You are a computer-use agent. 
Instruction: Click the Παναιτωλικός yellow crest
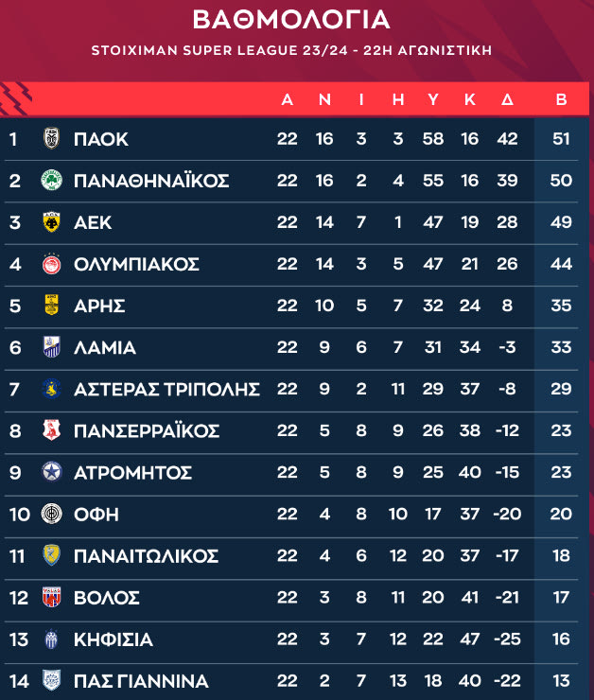tap(52, 555)
